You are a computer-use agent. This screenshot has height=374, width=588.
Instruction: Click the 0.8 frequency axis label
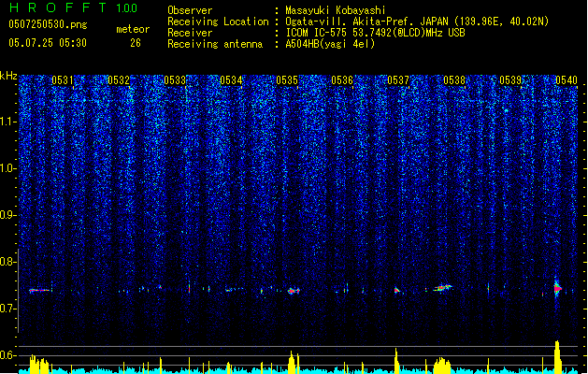pos(8,262)
